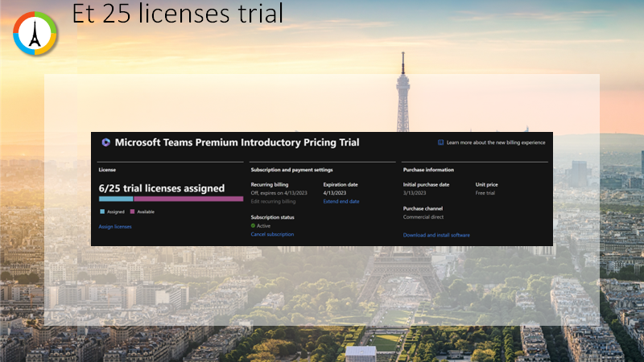Open Learn more about the new billing experience
The width and height of the screenshot is (644, 362).
496,142
